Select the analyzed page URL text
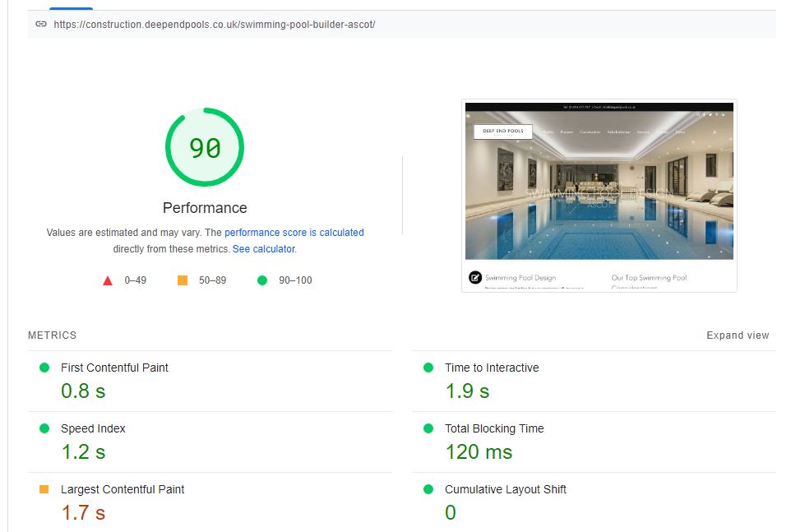 pos(215,25)
